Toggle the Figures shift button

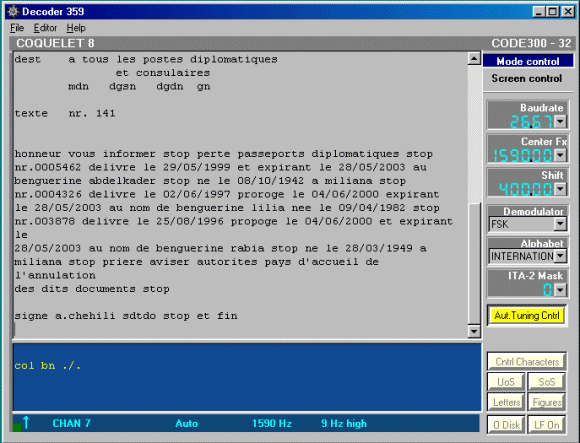pyautogui.click(x=546, y=402)
